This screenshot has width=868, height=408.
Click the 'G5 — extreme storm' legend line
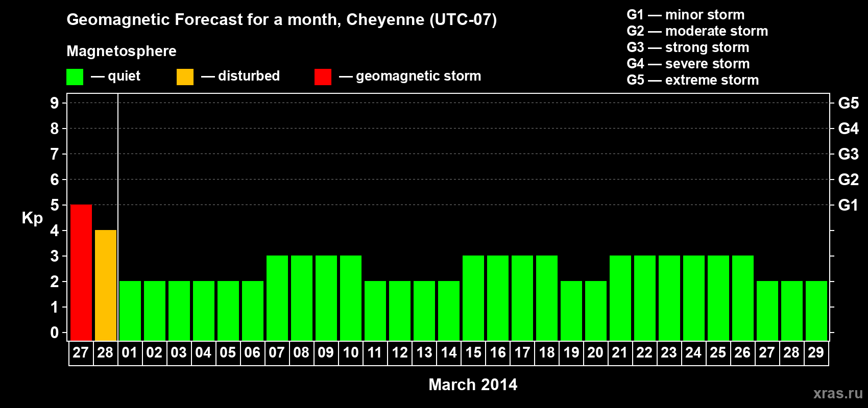[x=693, y=80]
